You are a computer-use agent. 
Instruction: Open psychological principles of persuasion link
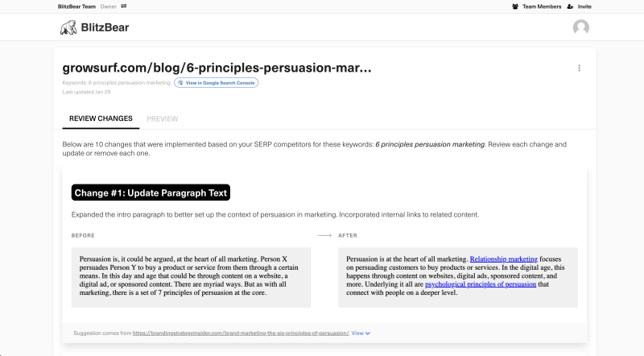[x=481, y=284]
